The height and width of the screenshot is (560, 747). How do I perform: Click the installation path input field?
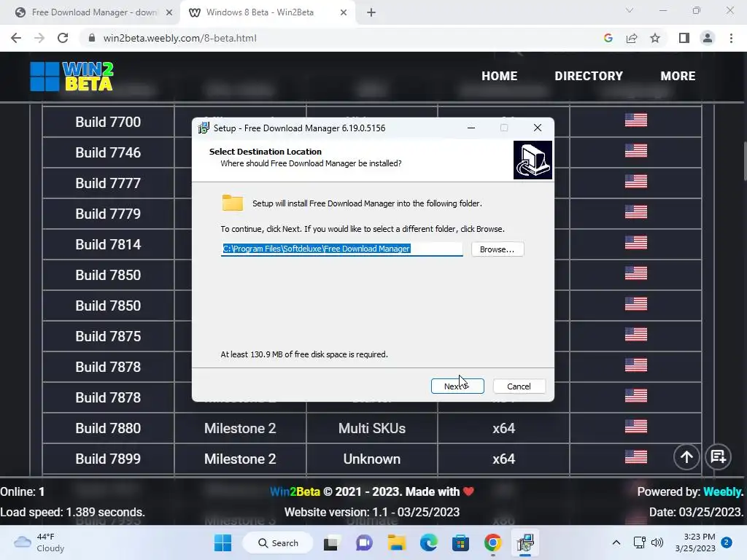(341, 249)
